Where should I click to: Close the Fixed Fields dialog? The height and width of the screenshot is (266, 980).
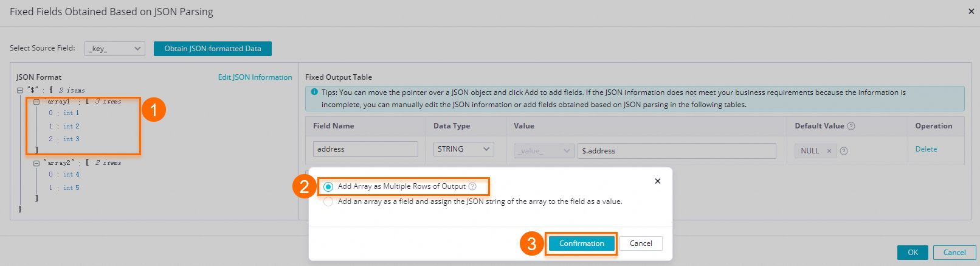pyautogui.click(x=971, y=11)
